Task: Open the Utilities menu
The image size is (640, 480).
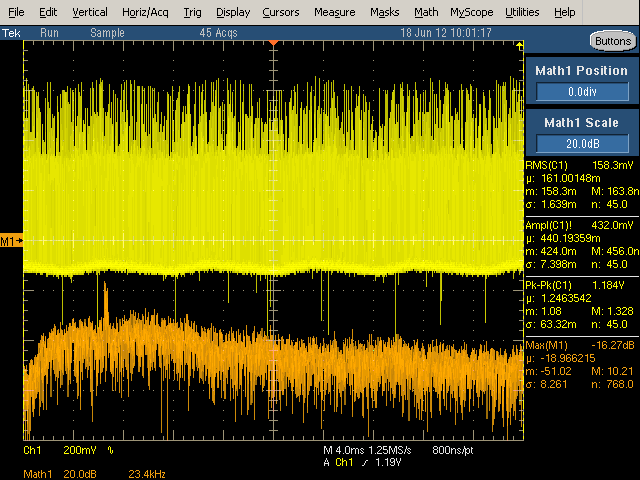Action: (x=522, y=12)
